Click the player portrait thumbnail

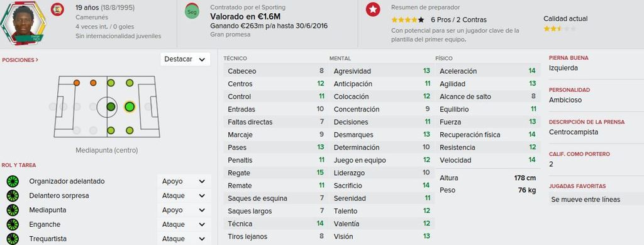[23, 24]
